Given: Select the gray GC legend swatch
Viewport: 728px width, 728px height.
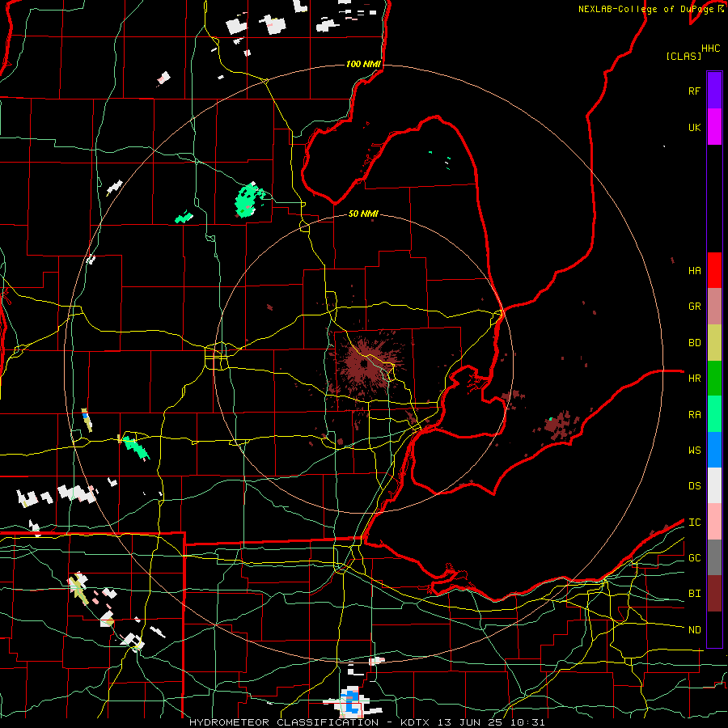Looking at the screenshot, I should (x=714, y=557).
